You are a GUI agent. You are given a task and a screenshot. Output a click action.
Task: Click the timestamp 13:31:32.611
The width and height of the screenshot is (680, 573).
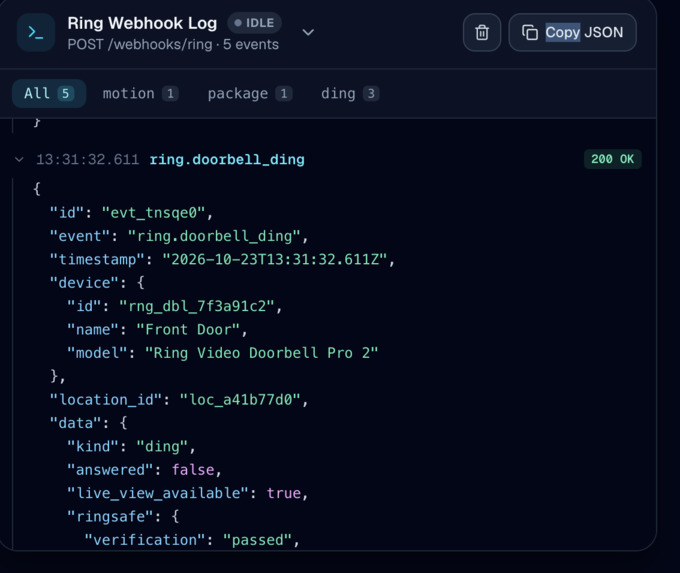tap(87, 160)
